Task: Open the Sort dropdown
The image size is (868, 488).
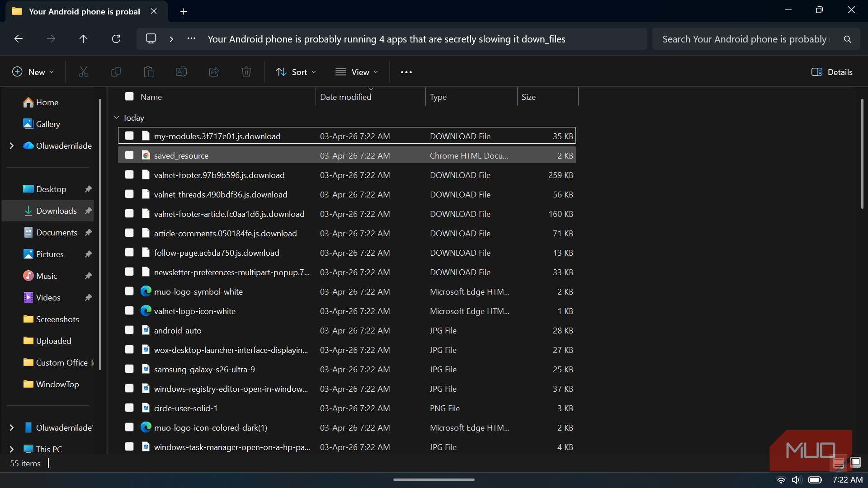Action: click(296, 72)
